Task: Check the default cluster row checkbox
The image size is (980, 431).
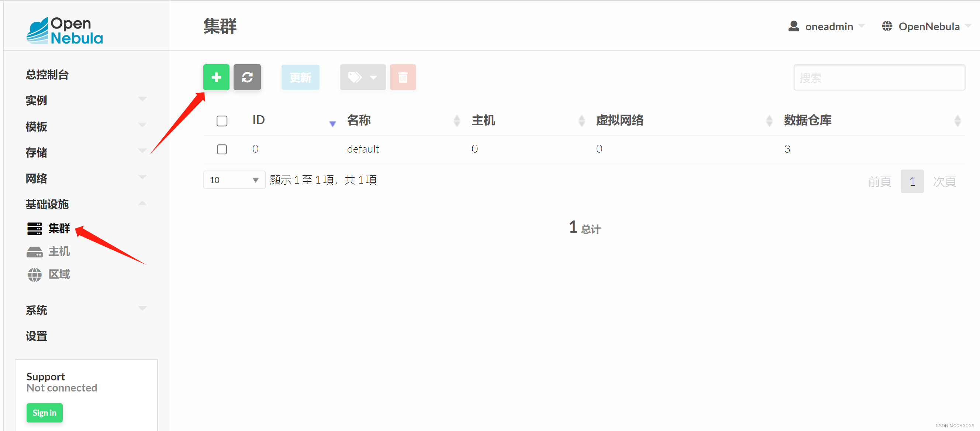Action: click(x=222, y=149)
